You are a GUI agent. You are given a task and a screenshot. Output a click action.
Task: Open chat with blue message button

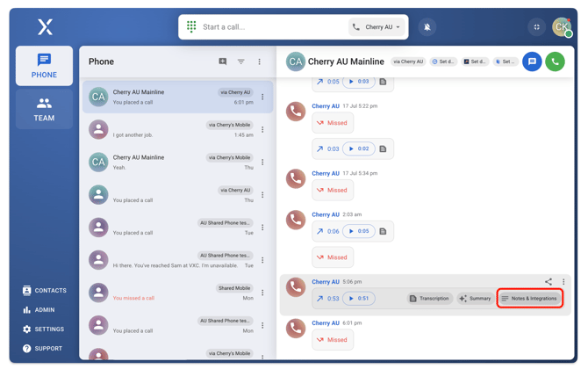532,61
